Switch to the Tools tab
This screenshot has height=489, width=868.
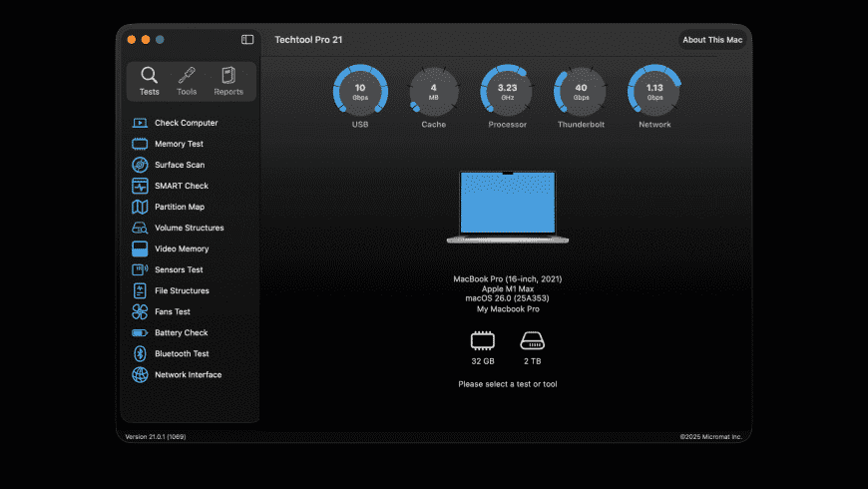click(187, 82)
